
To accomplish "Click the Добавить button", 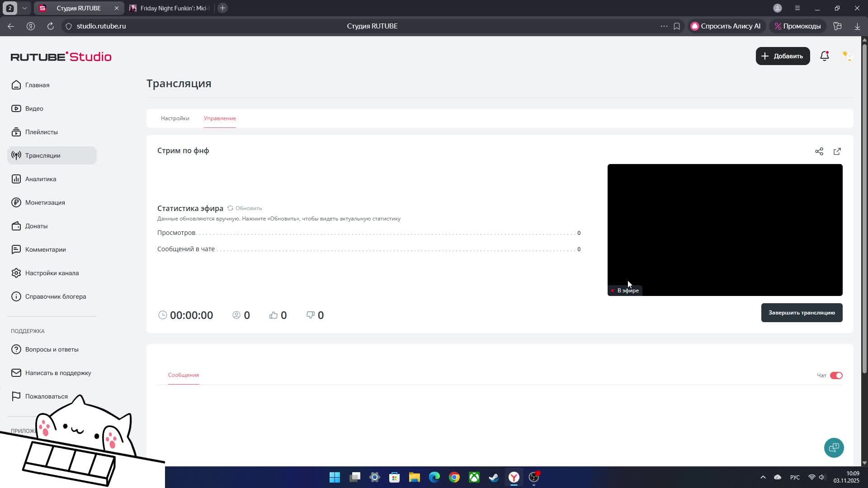I will click(x=782, y=56).
